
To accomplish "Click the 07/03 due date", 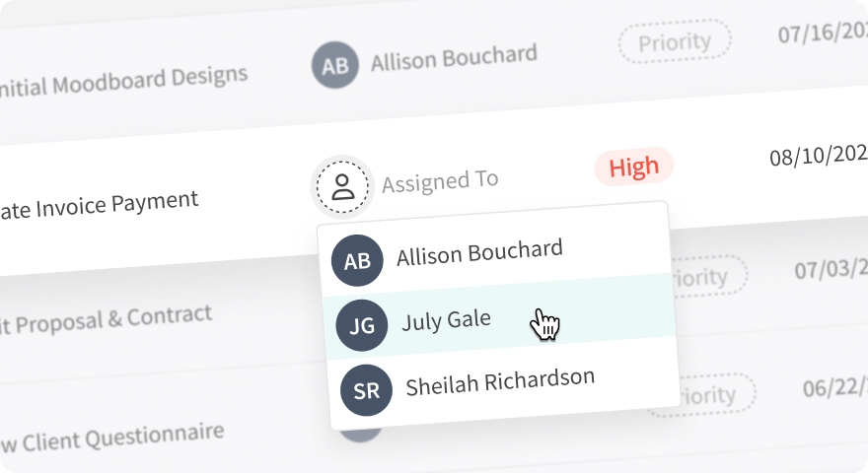I will pos(831,267).
